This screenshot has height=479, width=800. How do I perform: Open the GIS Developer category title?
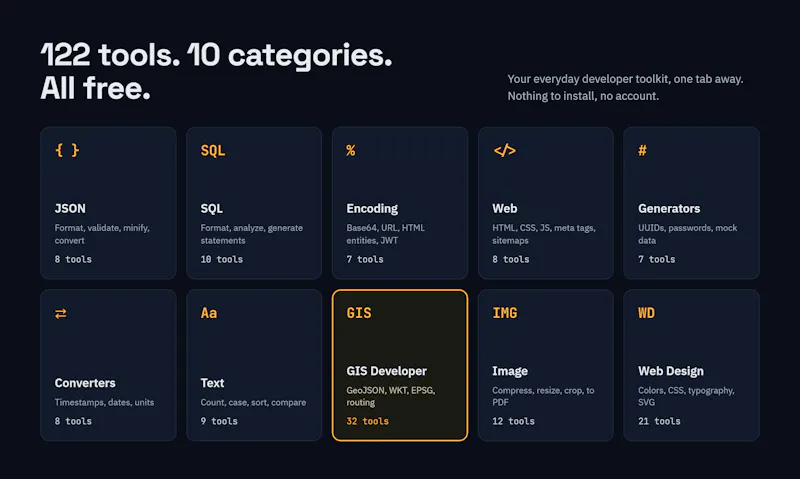(x=386, y=371)
